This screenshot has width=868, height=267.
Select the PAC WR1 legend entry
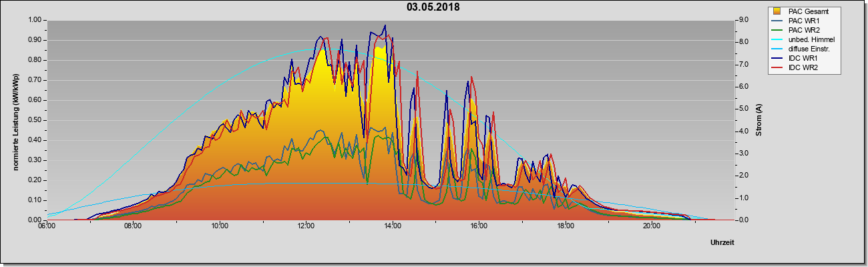tap(805, 21)
